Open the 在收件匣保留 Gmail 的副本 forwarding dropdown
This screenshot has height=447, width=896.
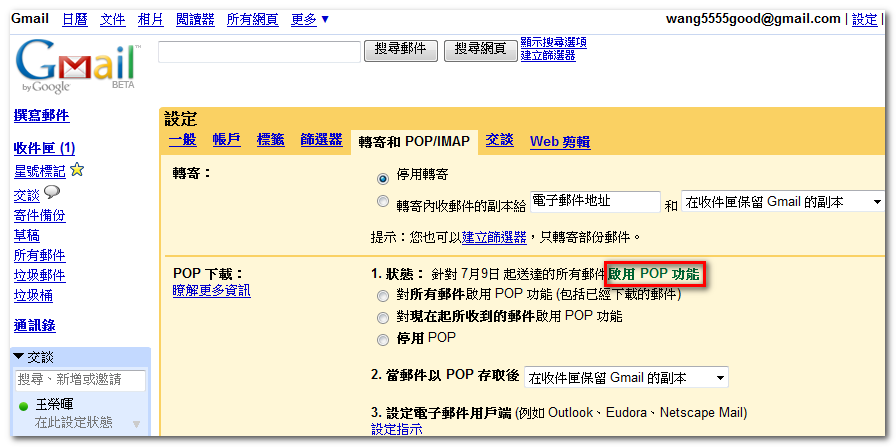coord(783,202)
